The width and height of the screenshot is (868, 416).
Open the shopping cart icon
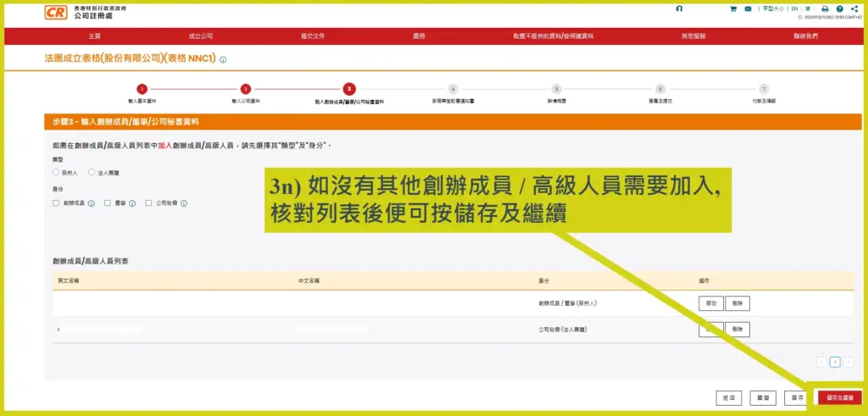click(x=732, y=8)
